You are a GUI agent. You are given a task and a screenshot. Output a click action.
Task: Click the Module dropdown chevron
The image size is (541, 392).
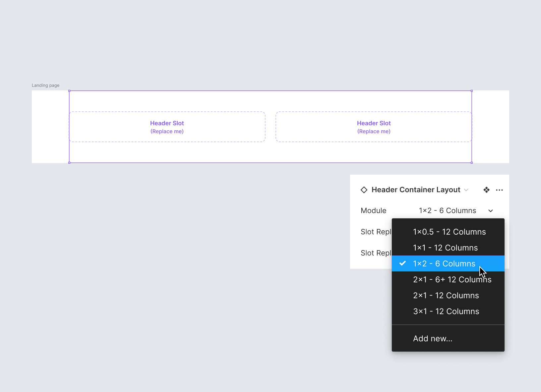[x=491, y=211]
